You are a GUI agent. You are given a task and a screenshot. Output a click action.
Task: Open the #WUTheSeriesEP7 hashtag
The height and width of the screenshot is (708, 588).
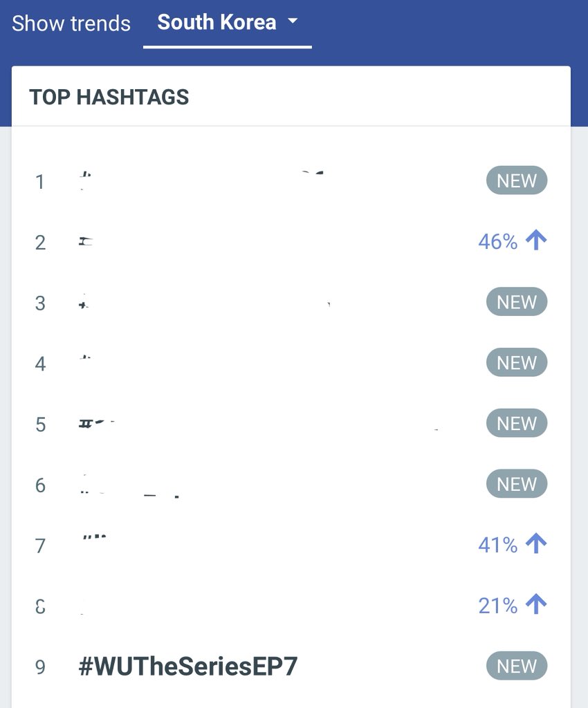pyautogui.click(x=188, y=667)
